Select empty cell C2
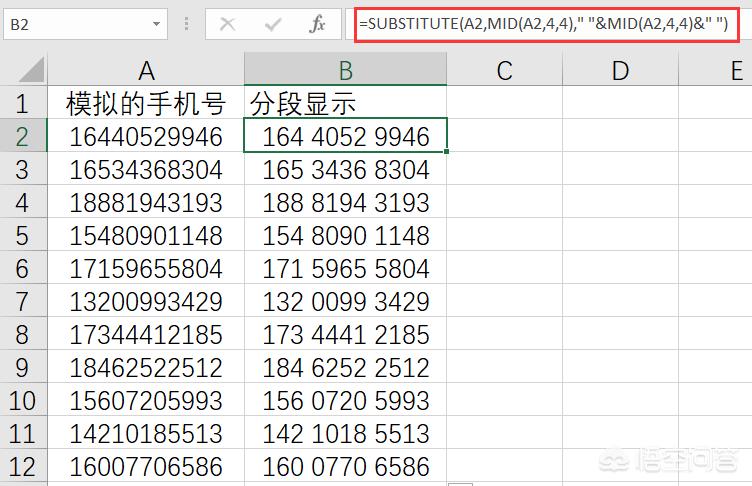Screen dimensions: 752x486 (504, 136)
